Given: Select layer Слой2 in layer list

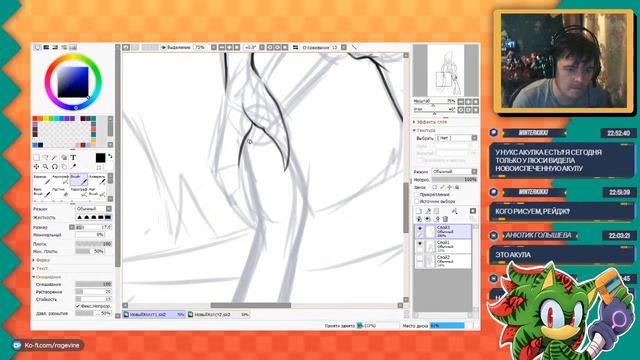Looking at the screenshot, I should [x=443, y=261].
